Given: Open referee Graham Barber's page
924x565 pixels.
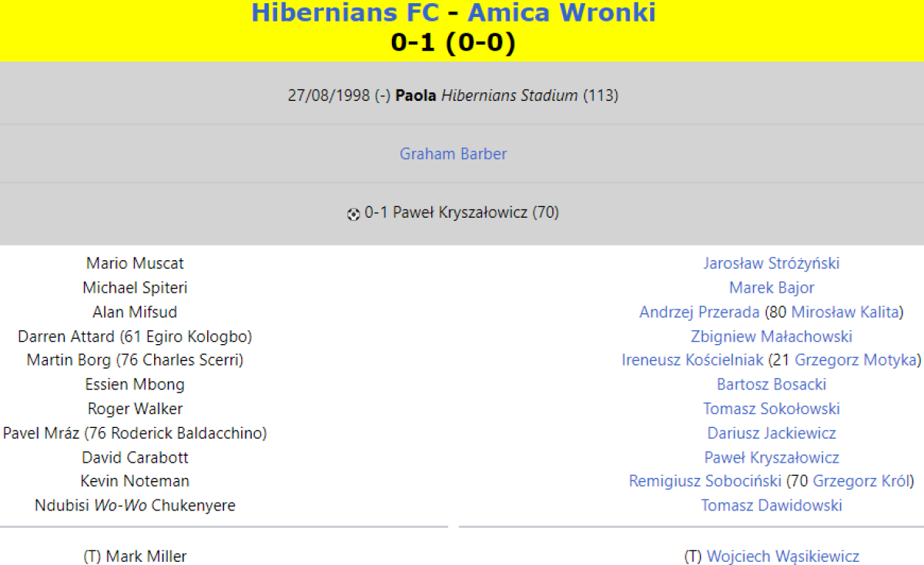Looking at the screenshot, I should point(453,154).
